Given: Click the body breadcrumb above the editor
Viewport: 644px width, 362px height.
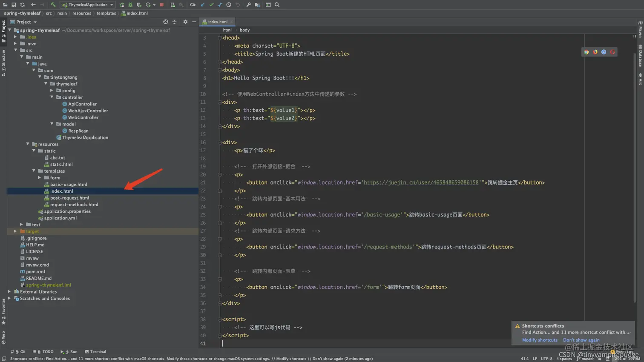Looking at the screenshot, I should [244, 30].
